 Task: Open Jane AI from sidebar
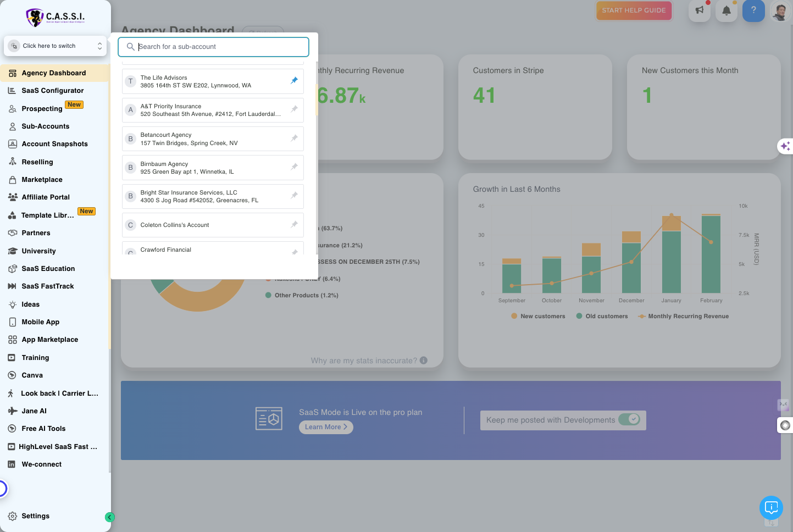pos(34,411)
